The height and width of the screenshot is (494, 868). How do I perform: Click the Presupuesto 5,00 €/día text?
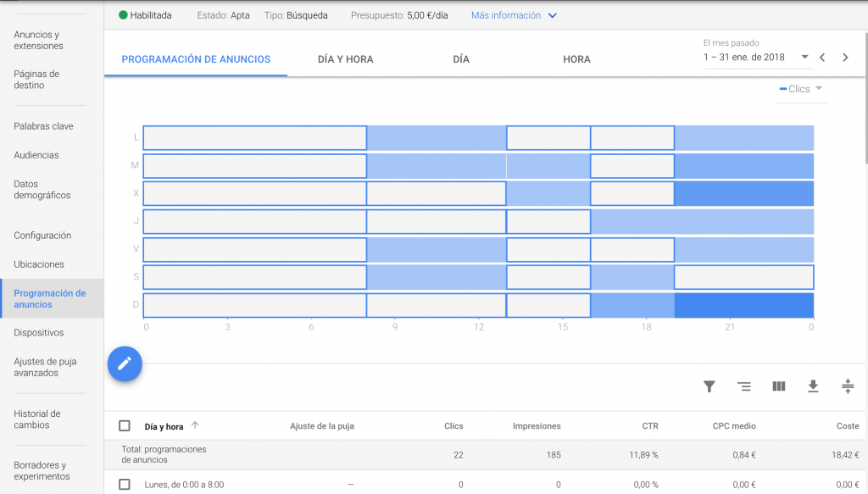[399, 15]
